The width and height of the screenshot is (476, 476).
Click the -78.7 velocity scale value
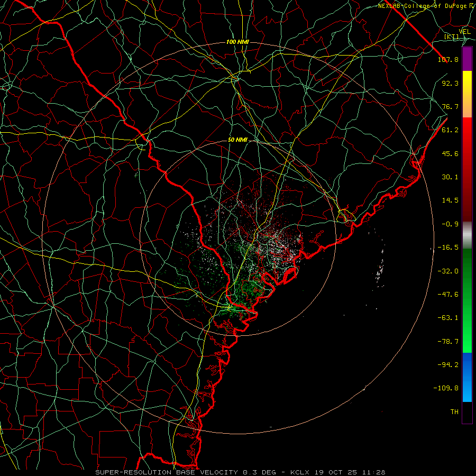(x=448, y=342)
